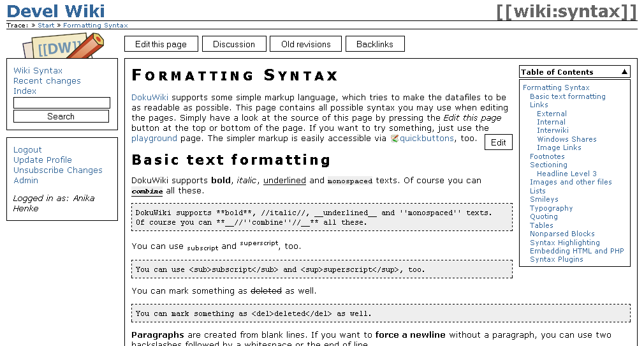
Task: Jump to Typography in table of contents
Action: 551,208
